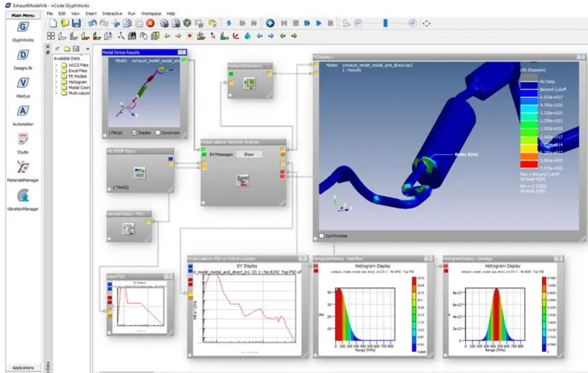The height and width of the screenshot is (373, 588).
Task: Click the zoom in plus icon
Action: click(x=413, y=23)
